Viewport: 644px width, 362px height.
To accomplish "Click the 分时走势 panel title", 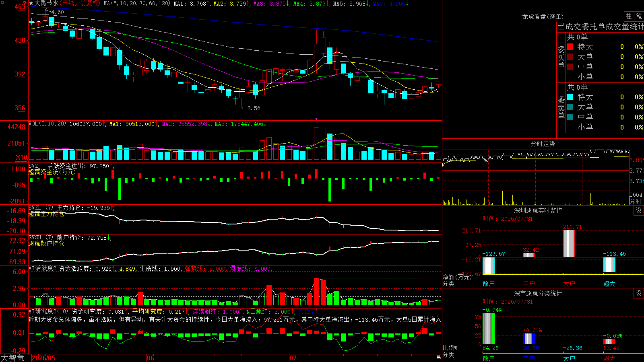I will 543,144.
